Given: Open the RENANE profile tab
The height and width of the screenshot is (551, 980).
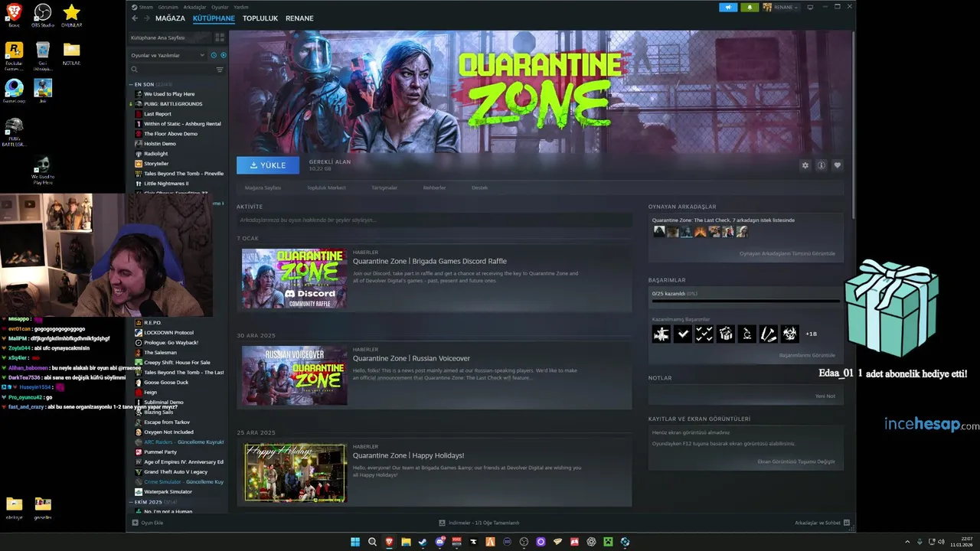Looking at the screenshot, I should [299, 18].
